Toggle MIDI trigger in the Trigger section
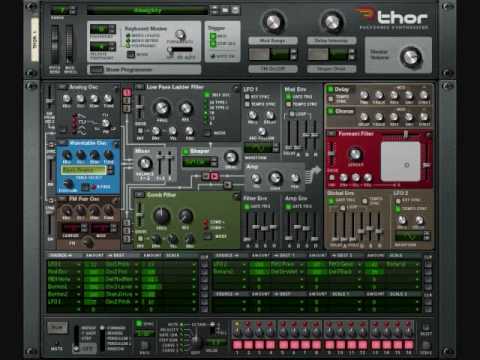480x360 pixels. coord(213,36)
